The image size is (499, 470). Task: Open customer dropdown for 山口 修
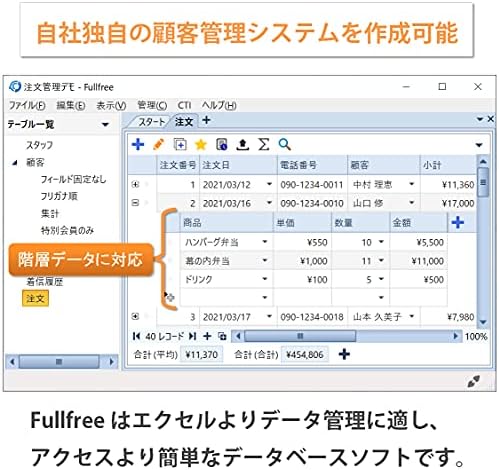[x=412, y=203]
